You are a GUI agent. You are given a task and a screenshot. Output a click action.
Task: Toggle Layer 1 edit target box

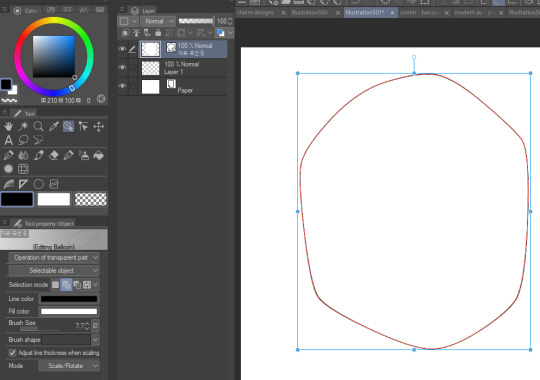click(133, 68)
